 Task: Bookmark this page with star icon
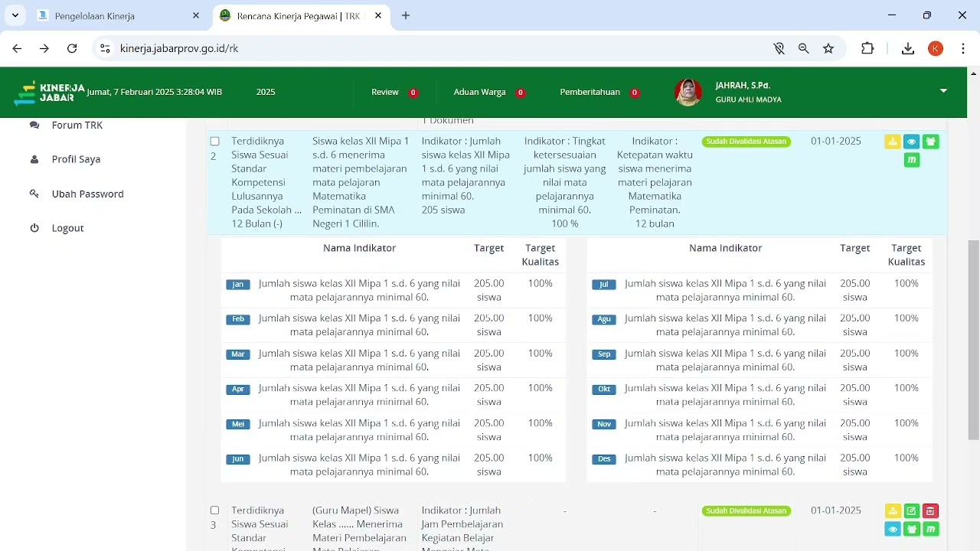pyautogui.click(x=828, y=48)
